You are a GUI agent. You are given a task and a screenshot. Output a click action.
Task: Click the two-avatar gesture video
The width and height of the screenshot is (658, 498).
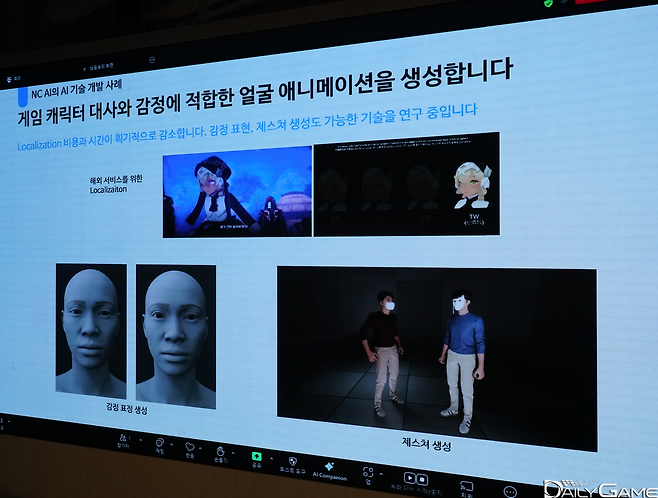click(x=437, y=360)
